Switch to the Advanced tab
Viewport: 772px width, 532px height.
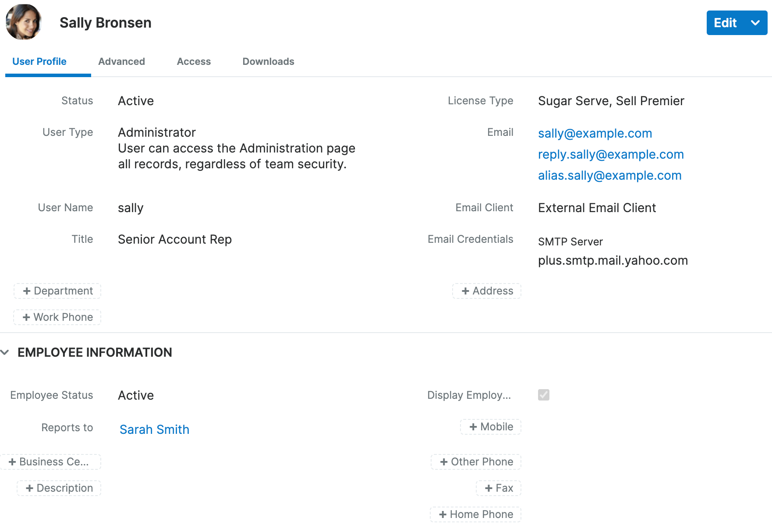121,61
